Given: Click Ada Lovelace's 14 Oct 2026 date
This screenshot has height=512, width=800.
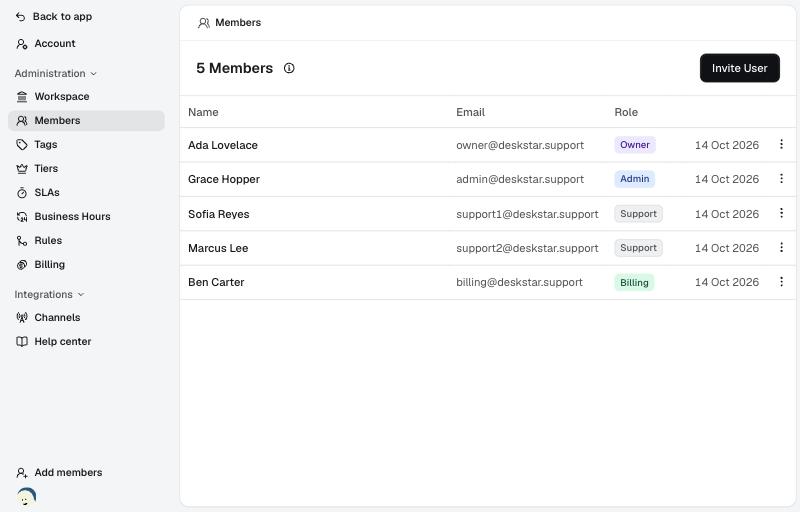Looking at the screenshot, I should coord(727,145).
